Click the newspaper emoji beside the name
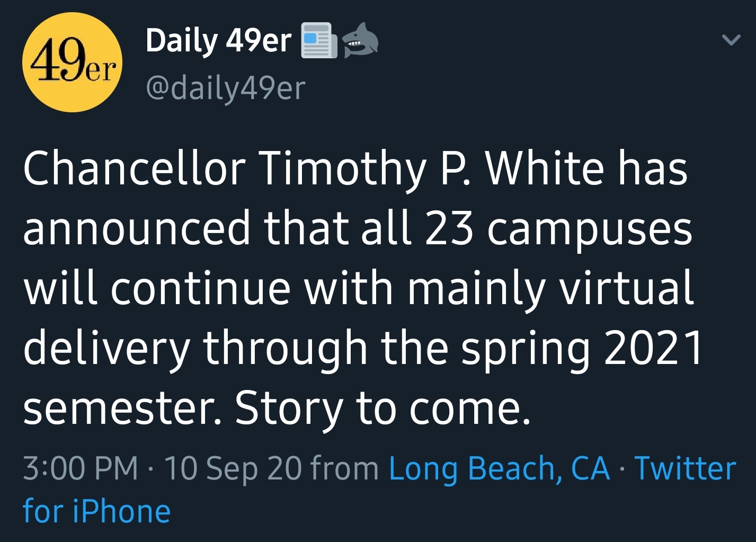Screen dimensions: 756x542 pyautogui.click(x=319, y=40)
